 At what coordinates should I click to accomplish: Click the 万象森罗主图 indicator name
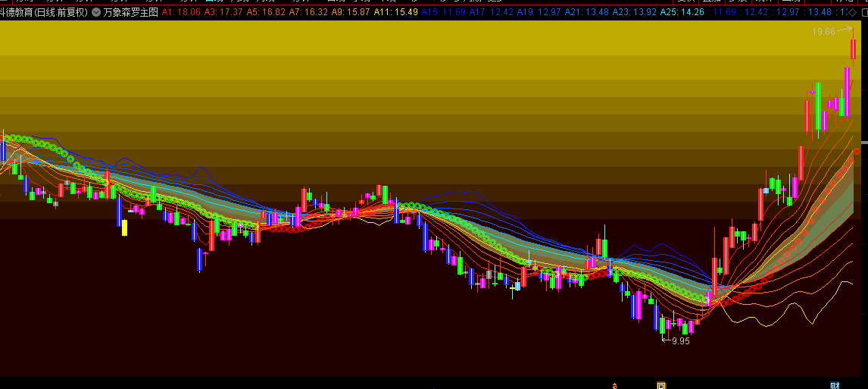(130, 11)
